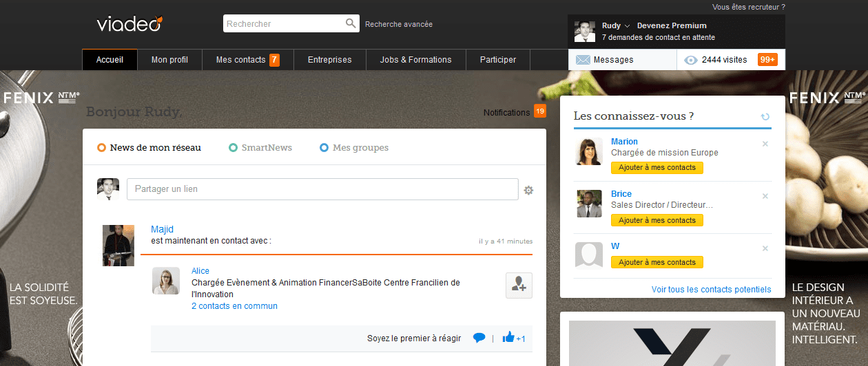
Task: Click W's blank avatar
Action: click(x=589, y=255)
